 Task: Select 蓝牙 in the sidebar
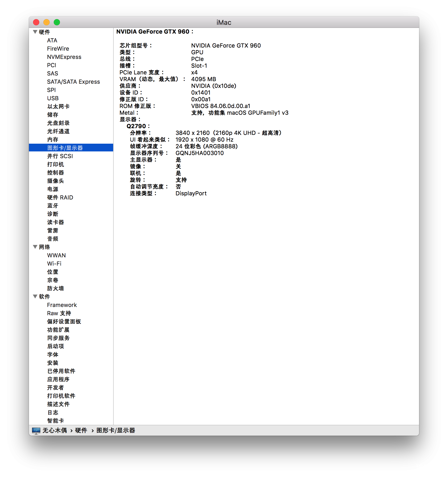[x=53, y=206]
